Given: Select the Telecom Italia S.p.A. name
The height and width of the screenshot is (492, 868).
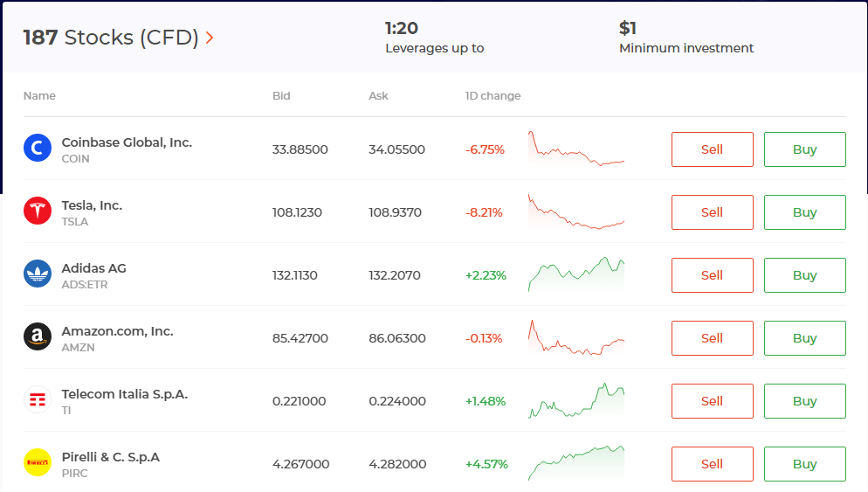Looking at the screenshot, I should click(x=125, y=394).
